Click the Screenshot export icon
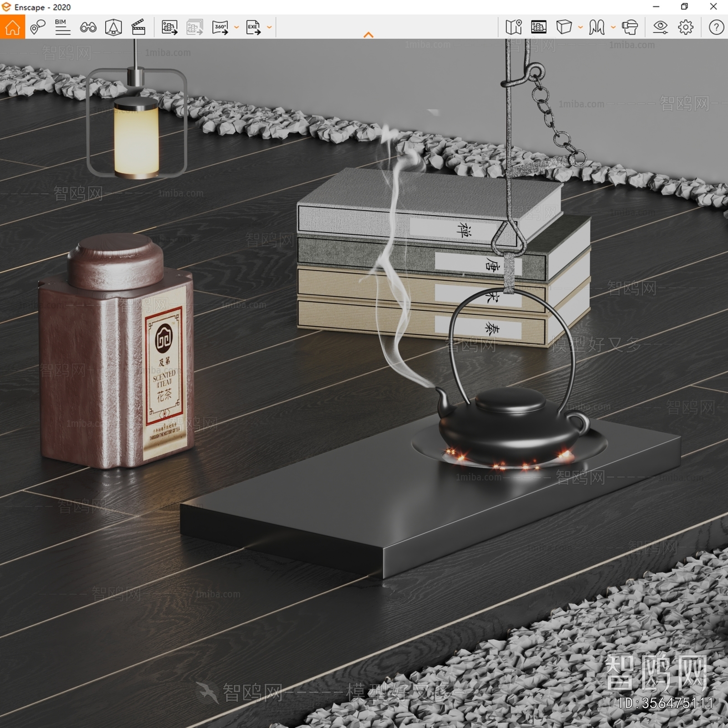 pos(170,27)
